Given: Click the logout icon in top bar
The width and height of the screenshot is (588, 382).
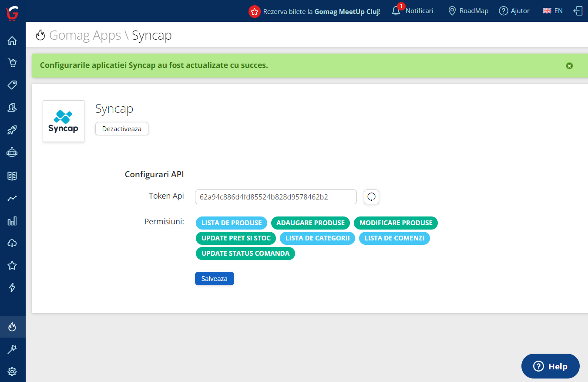Looking at the screenshot, I should coord(578,11).
